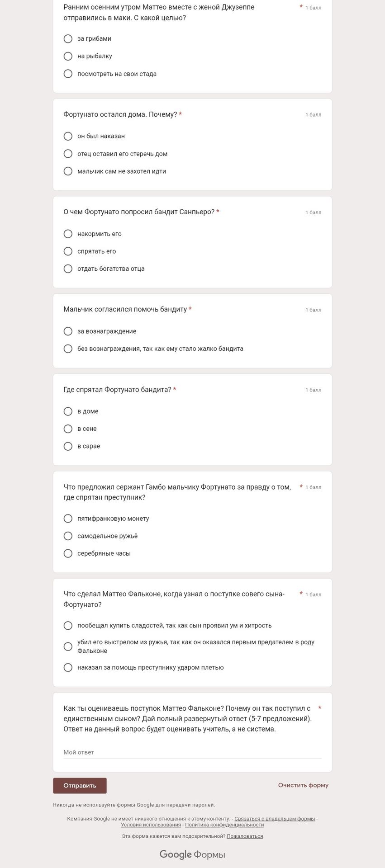Select «убил его выстрелом из ружья» option

[68, 646]
